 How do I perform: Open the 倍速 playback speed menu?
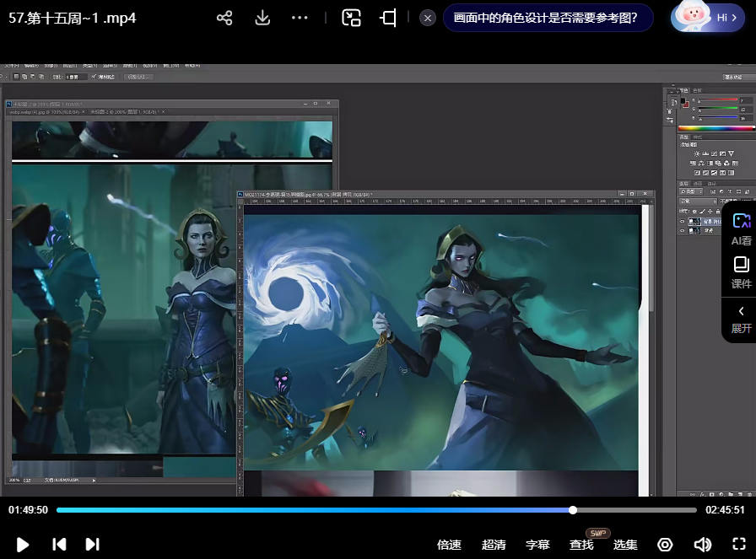coord(449,546)
